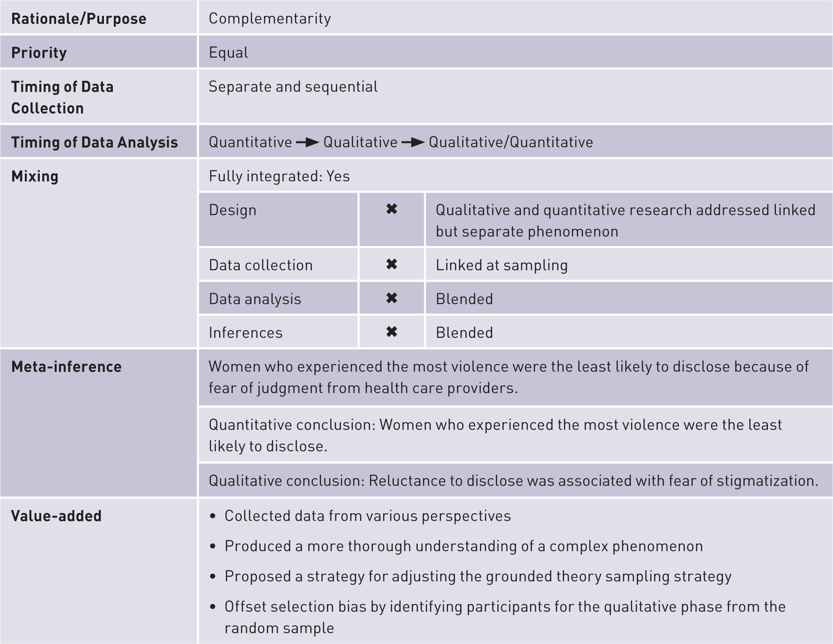The width and height of the screenshot is (833, 644).
Task: Select the Meta-inference row header
Action: coord(66,367)
